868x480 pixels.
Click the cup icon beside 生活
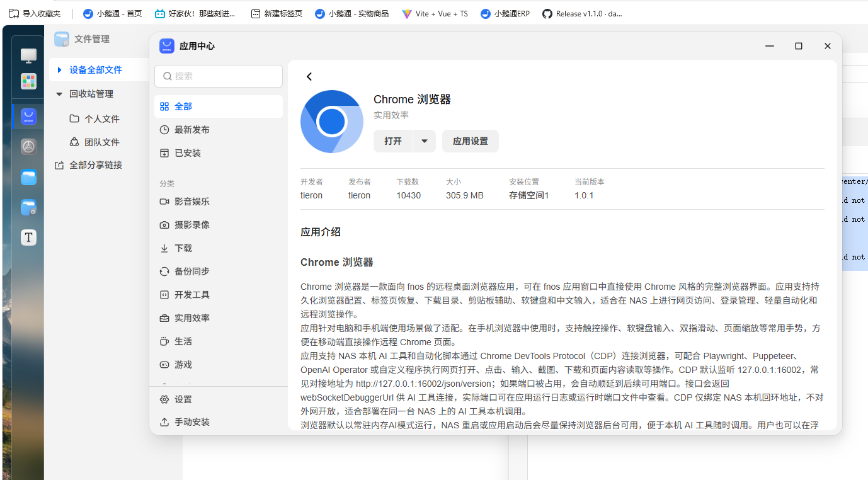point(164,341)
